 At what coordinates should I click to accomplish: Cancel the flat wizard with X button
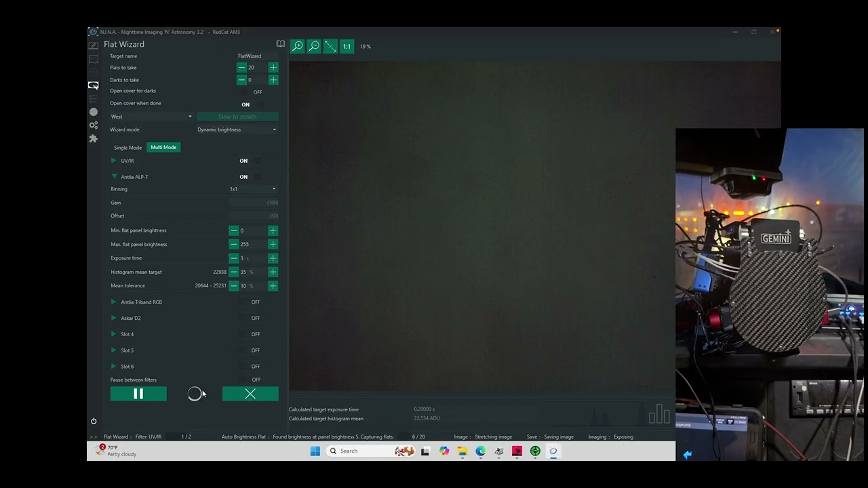250,394
